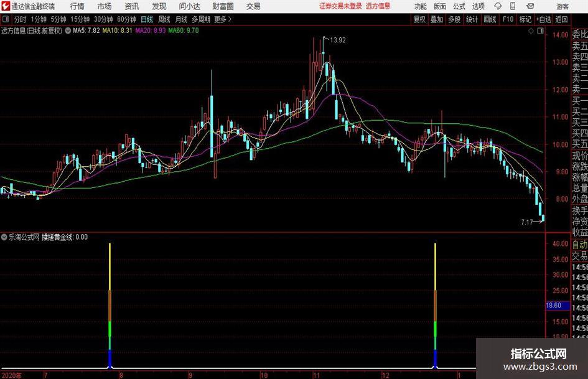Open the 交易 menu
588x379 pixels.
tap(253, 6)
